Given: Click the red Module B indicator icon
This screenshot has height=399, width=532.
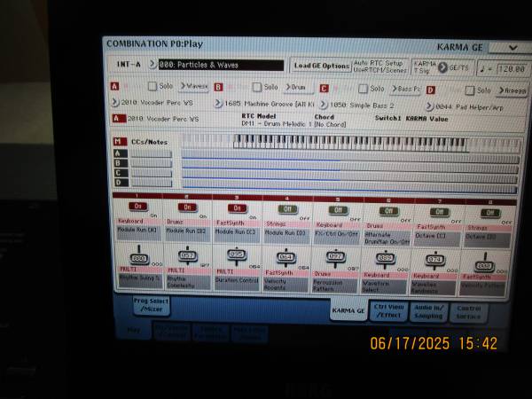Looking at the screenshot, I should coord(218,87).
